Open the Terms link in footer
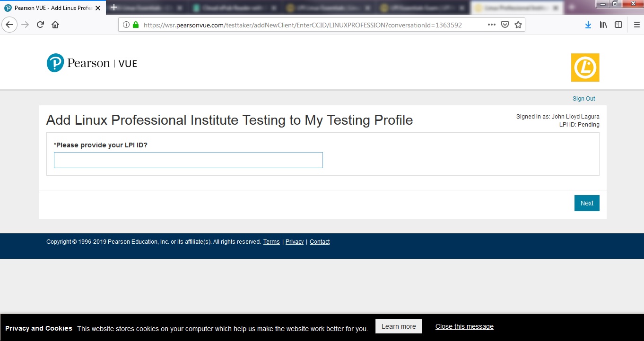Viewport: 644px width, 341px height. [x=271, y=242]
